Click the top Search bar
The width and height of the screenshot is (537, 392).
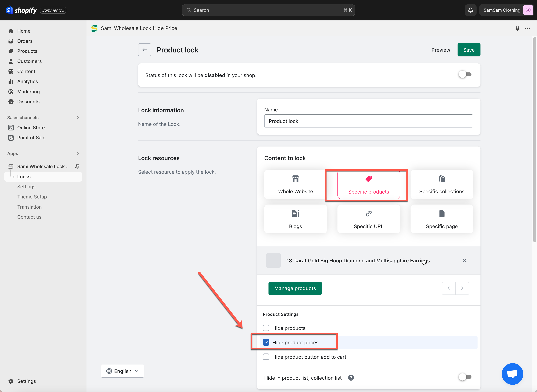[268, 10]
